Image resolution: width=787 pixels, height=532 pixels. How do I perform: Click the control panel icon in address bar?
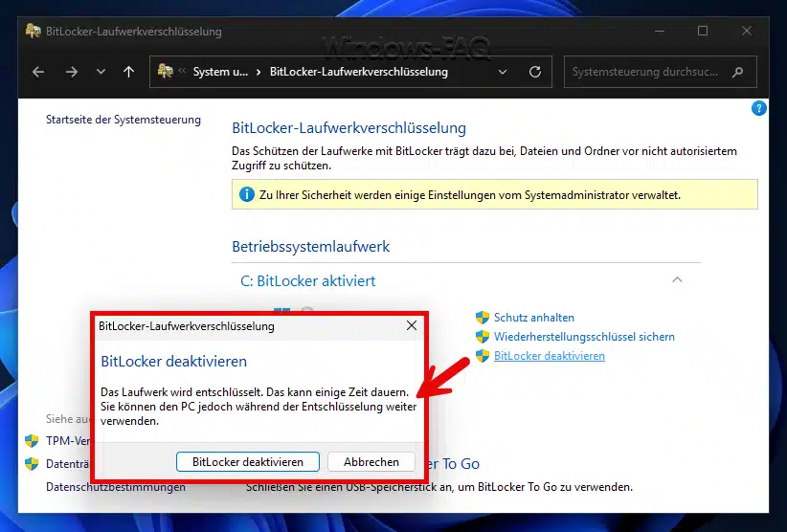pos(165,71)
